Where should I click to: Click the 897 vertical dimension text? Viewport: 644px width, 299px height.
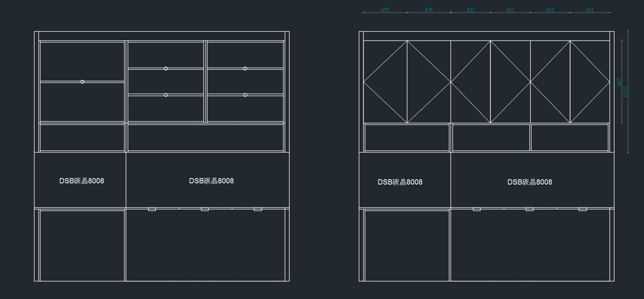coord(619,82)
